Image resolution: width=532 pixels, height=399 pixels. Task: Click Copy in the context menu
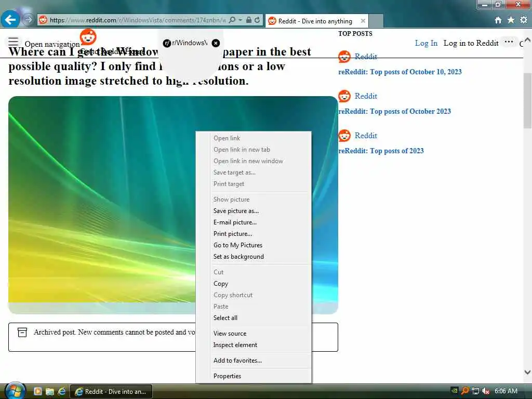(x=220, y=284)
